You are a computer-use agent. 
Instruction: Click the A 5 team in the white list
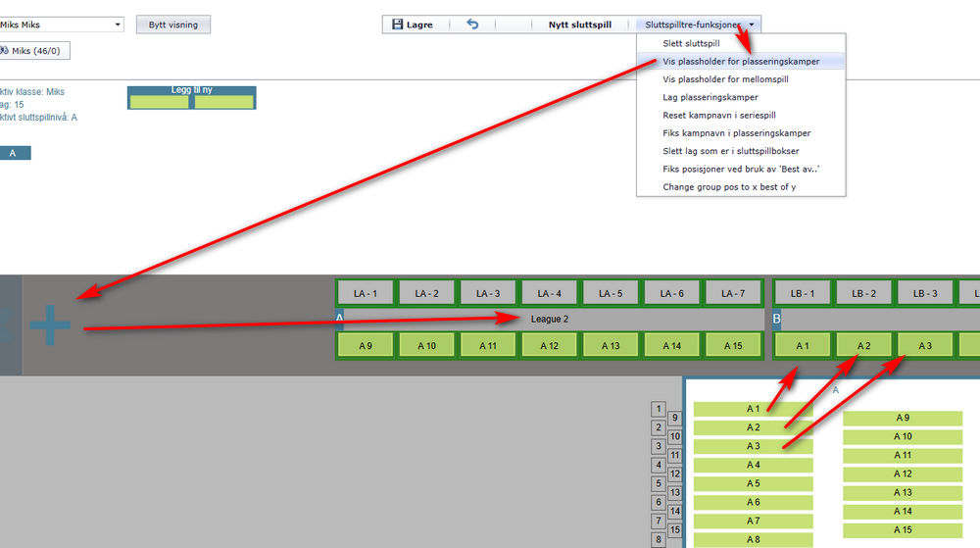click(x=753, y=483)
